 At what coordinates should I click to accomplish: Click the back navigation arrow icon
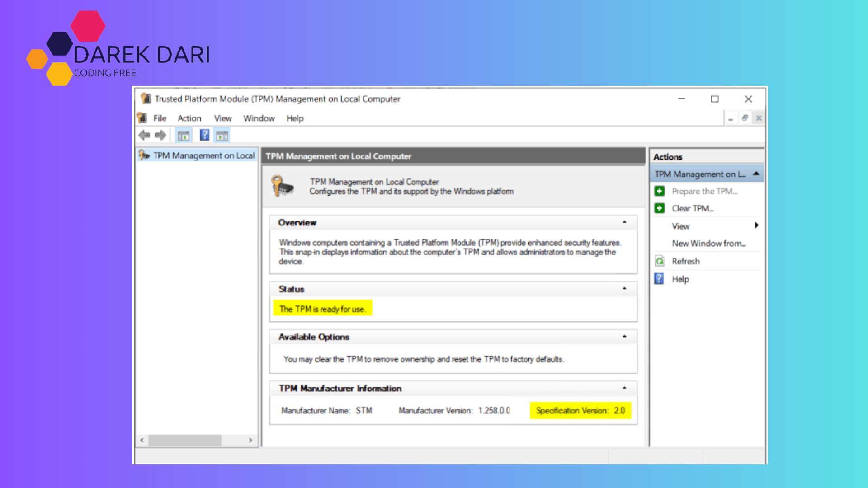(144, 135)
